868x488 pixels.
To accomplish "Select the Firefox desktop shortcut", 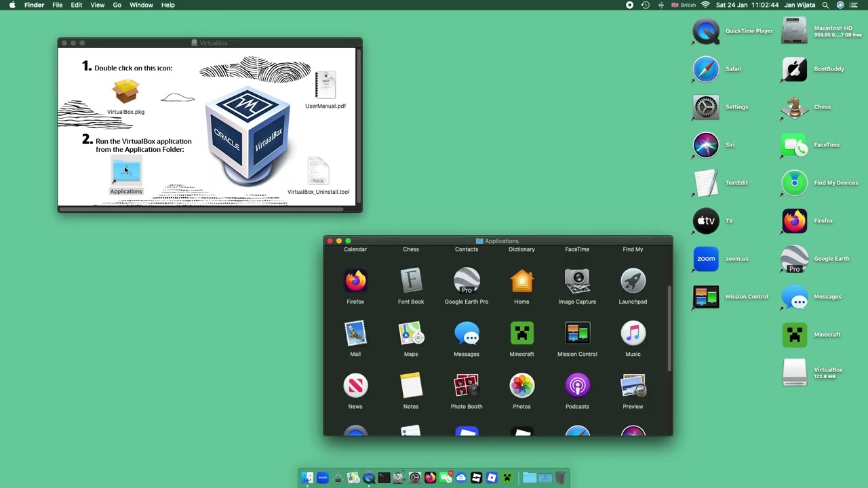I will point(795,221).
